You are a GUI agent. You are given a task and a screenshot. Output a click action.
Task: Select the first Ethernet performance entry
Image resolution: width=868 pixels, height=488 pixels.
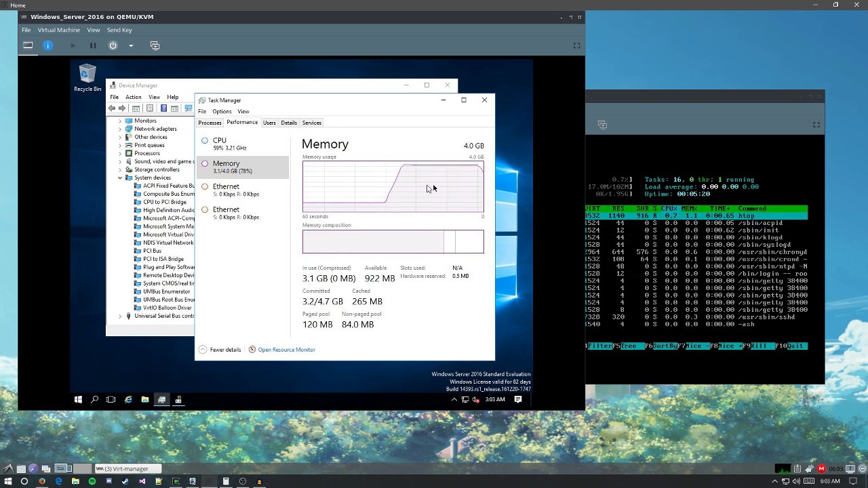(243, 190)
